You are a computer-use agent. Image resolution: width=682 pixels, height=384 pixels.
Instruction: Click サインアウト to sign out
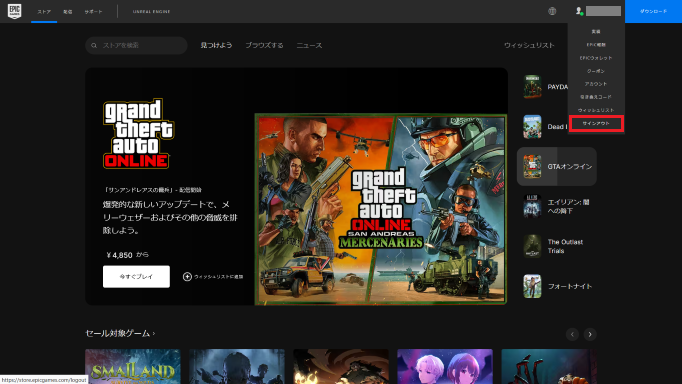[596, 124]
